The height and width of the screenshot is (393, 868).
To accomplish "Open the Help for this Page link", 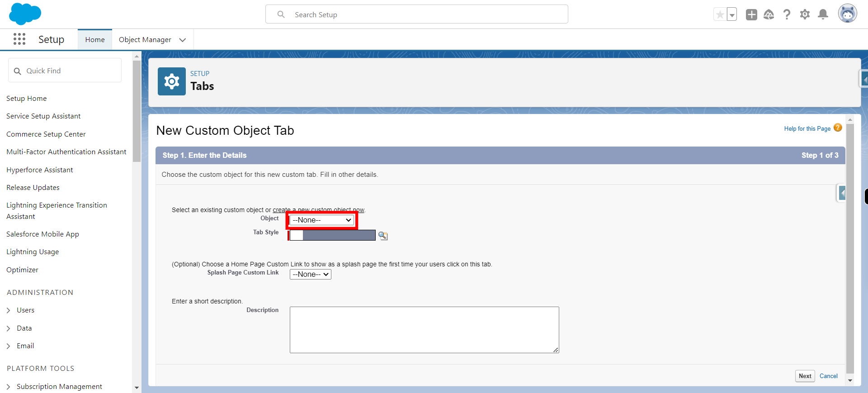I will [x=807, y=129].
